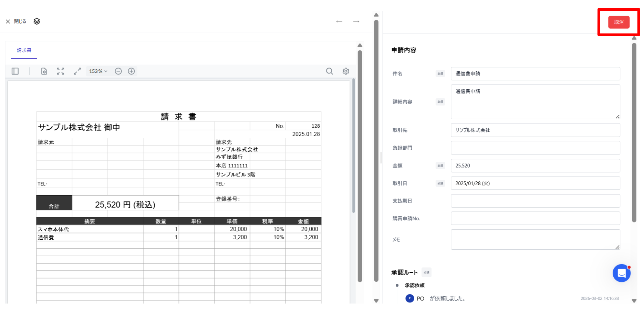Click the empty 負担部門 field
The height and width of the screenshot is (309, 644).
535,148
